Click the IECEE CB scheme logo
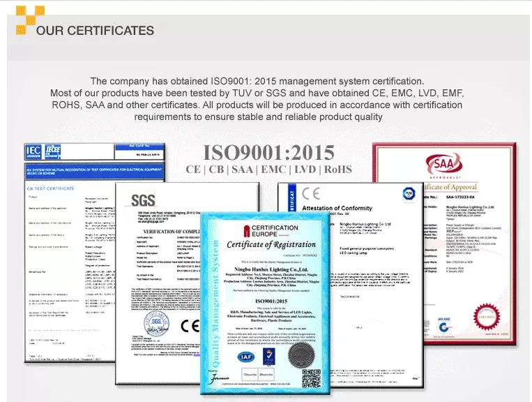 pos(53,151)
